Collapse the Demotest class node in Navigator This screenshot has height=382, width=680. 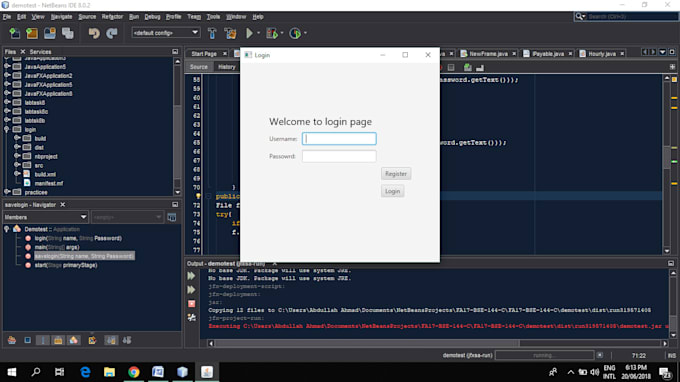[7, 229]
